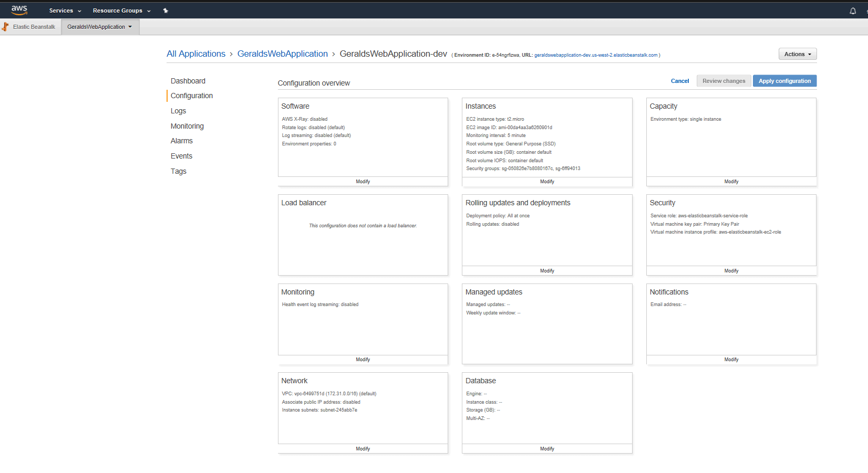The height and width of the screenshot is (473, 868).
Task: Open Events in the sidebar
Action: pyautogui.click(x=181, y=156)
